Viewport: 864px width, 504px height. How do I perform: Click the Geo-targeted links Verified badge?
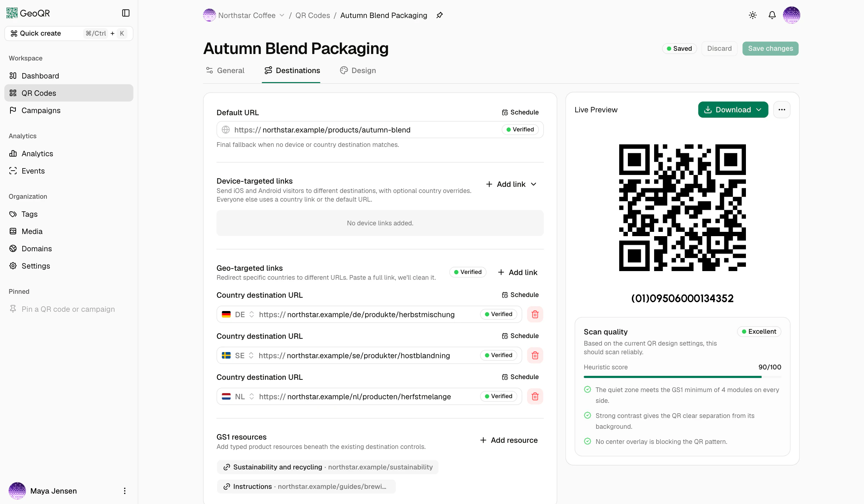click(468, 272)
